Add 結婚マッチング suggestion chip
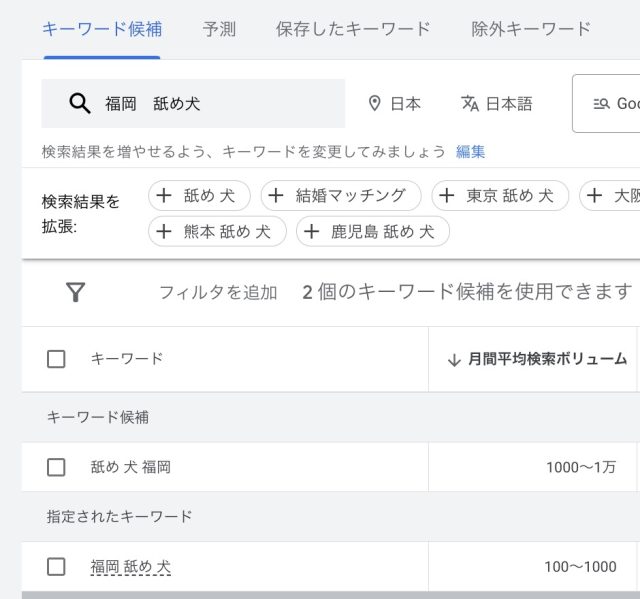Image resolution: width=640 pixels, height=599 pixels. coord(340,196)
